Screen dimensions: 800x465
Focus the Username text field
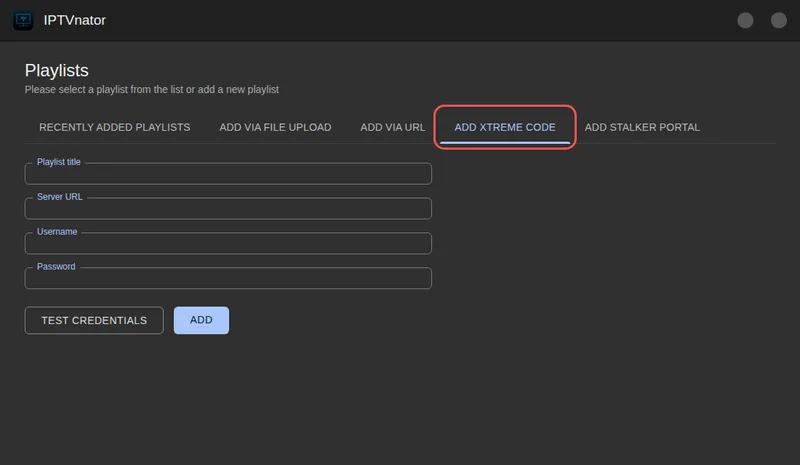pos(228,243)
